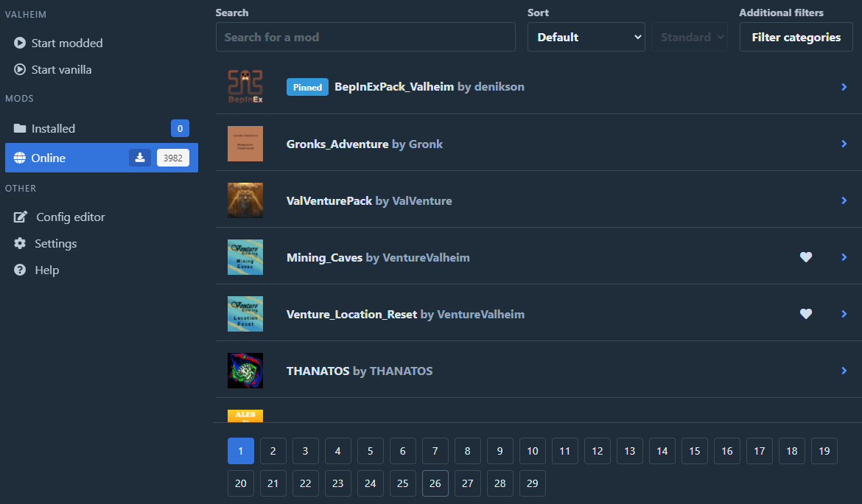Click the Help question mark icon

click(20, 270)
